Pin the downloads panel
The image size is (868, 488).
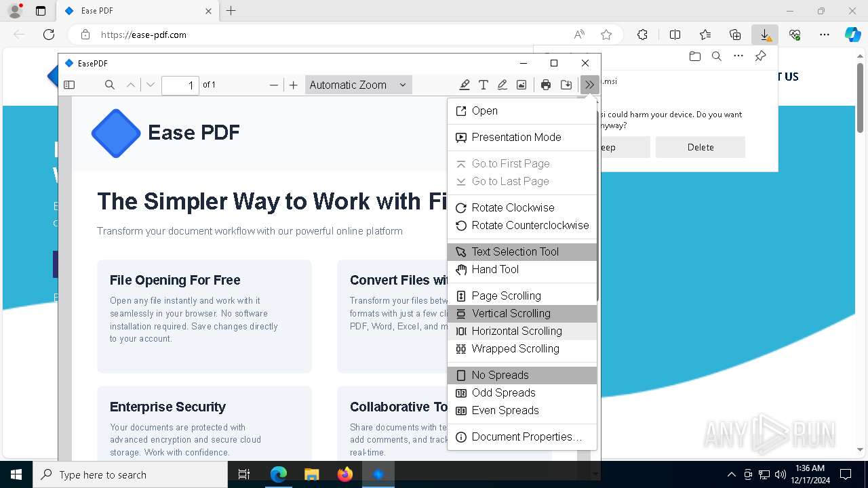[x=760, y=56]
